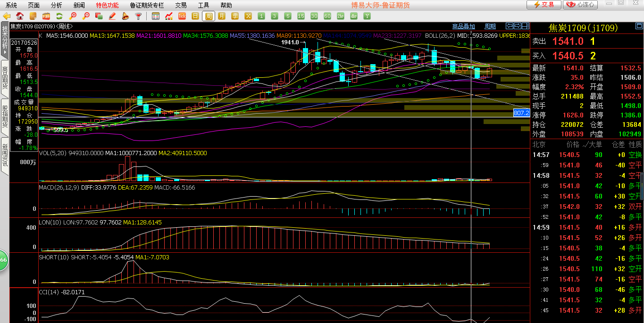Shift chart right with arrow icon
The height and width of the screenshot is (323, 644).
pyautogui.click(x=517, y=26)
